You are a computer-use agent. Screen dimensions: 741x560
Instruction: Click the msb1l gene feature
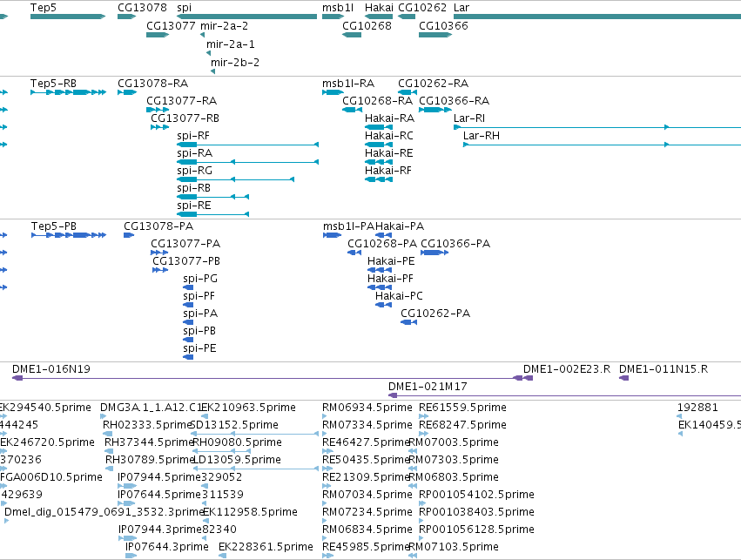[x=333, y=17]
